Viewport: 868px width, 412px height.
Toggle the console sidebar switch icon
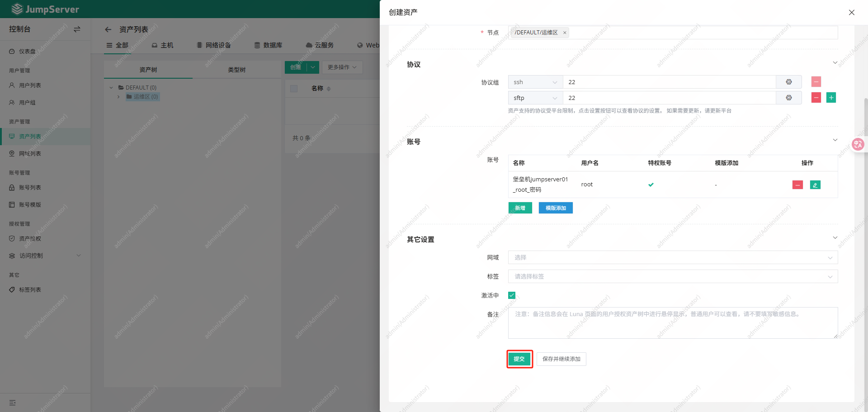coord(77,29)
